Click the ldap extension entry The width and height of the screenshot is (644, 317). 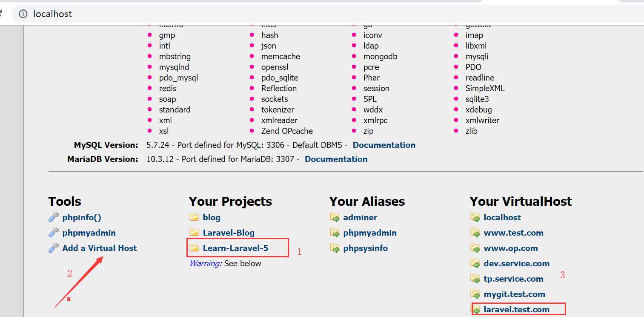(371, 46)
